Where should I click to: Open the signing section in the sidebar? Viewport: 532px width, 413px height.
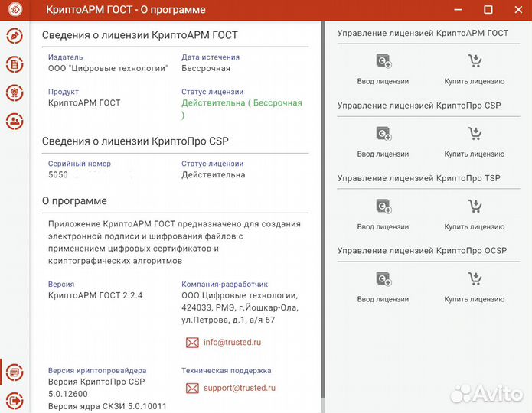point(15,36)
